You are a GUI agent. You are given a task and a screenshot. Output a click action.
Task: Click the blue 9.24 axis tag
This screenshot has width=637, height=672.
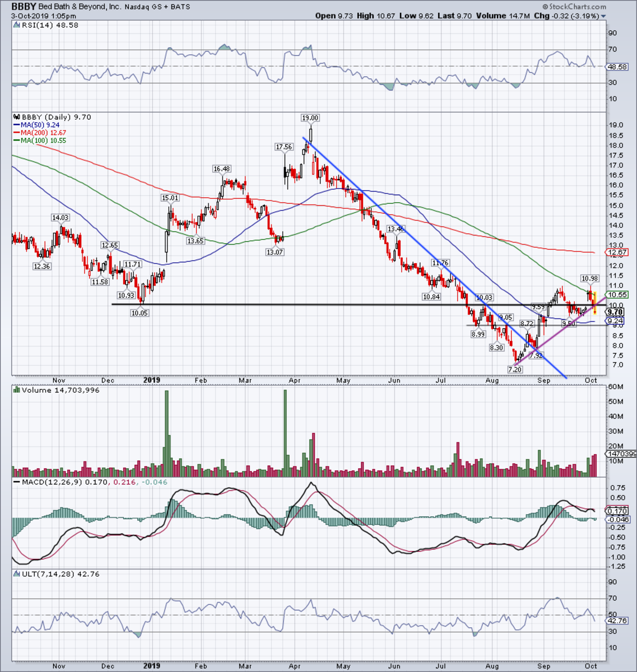pyautogui.click(x=615, y=321)
